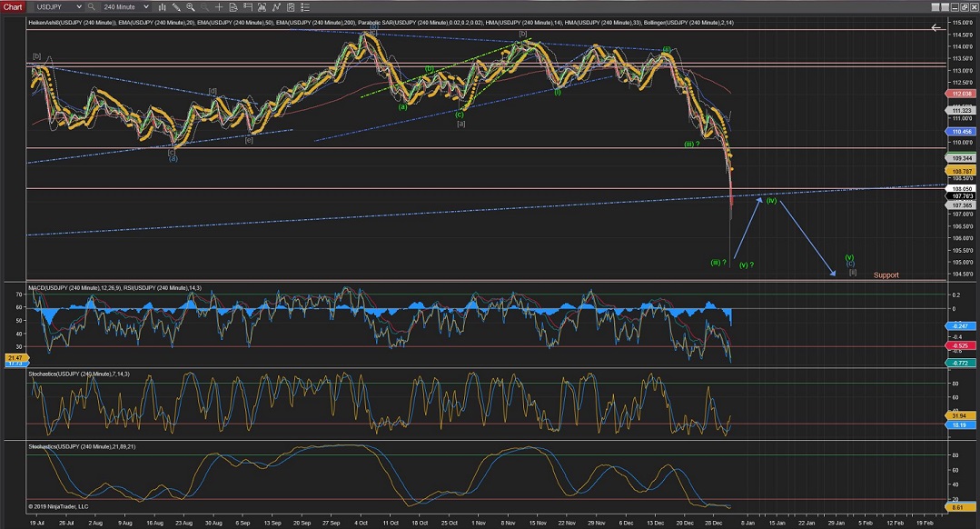Image resolution: width=980 pixels, height=529 pixels.
Task: Open the Indicators icon
Action: [276, 7]
